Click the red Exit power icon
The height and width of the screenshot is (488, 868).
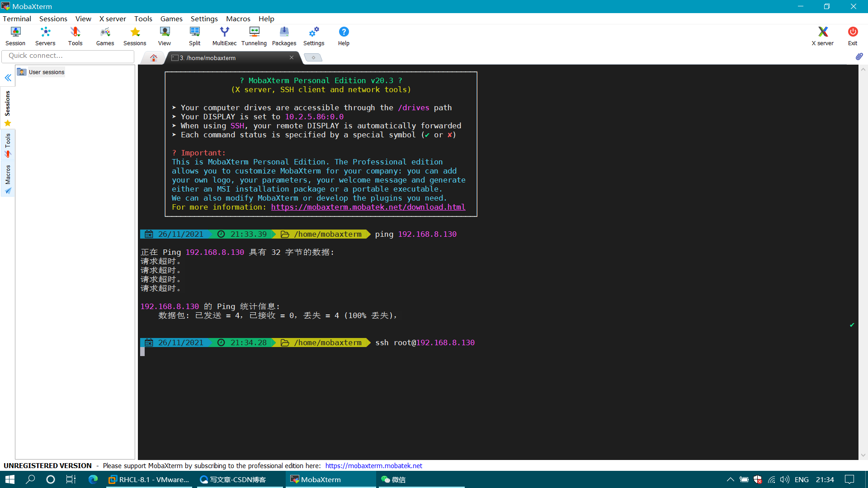point(853,36)
